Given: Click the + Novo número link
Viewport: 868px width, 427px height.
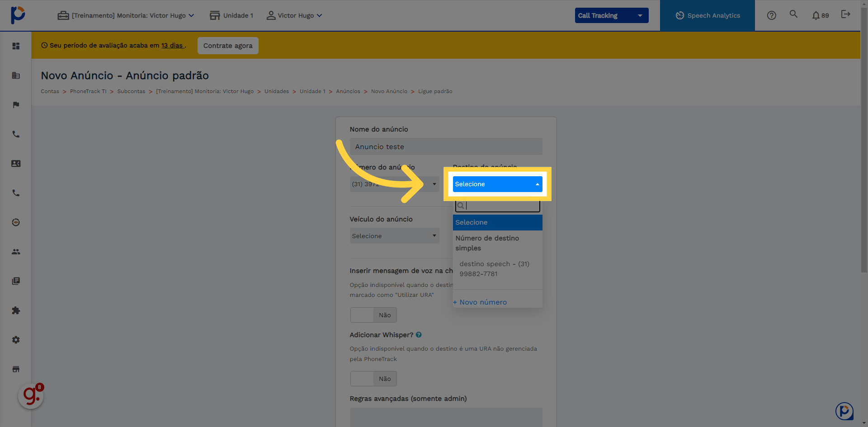Looking at the screenshot, I should point(480,302).
